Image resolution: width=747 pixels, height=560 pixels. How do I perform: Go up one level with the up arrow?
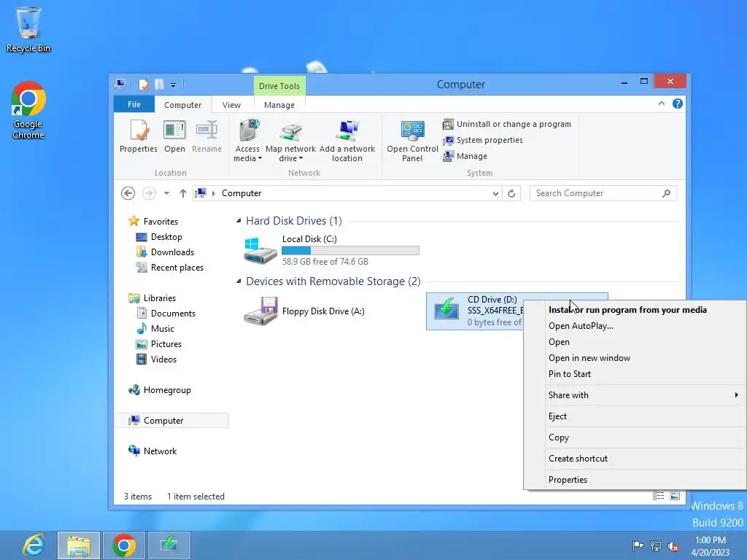[x=183, y=192]
